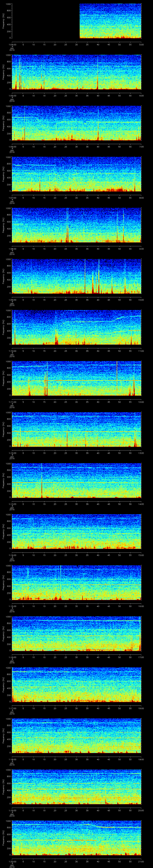Click Frequency (Hz) axis title of 1:09:00 panel

point(3,276)
